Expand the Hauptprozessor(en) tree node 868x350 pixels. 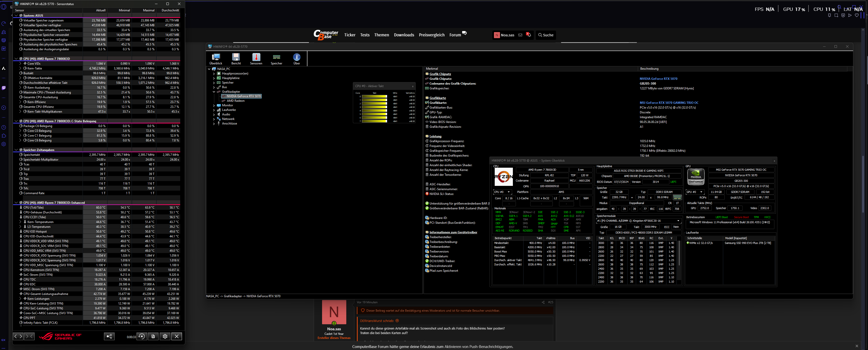click(214, 73)
